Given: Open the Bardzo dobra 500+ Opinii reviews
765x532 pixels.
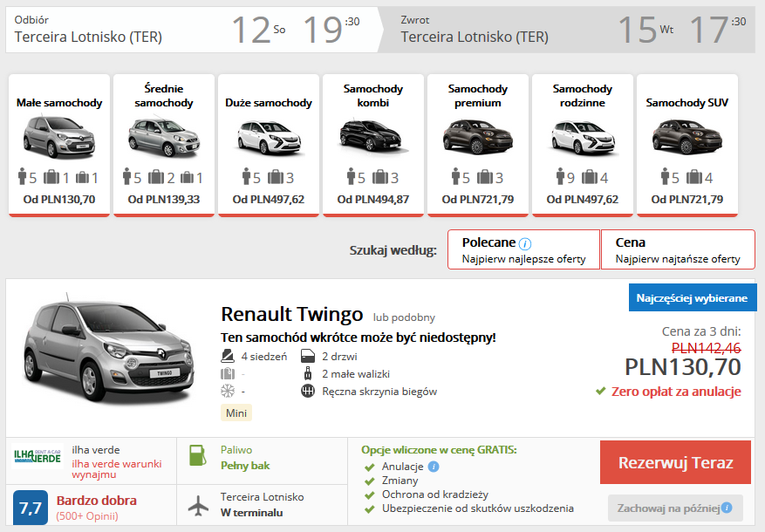Looking at the screenshot, I should [97, 508].
